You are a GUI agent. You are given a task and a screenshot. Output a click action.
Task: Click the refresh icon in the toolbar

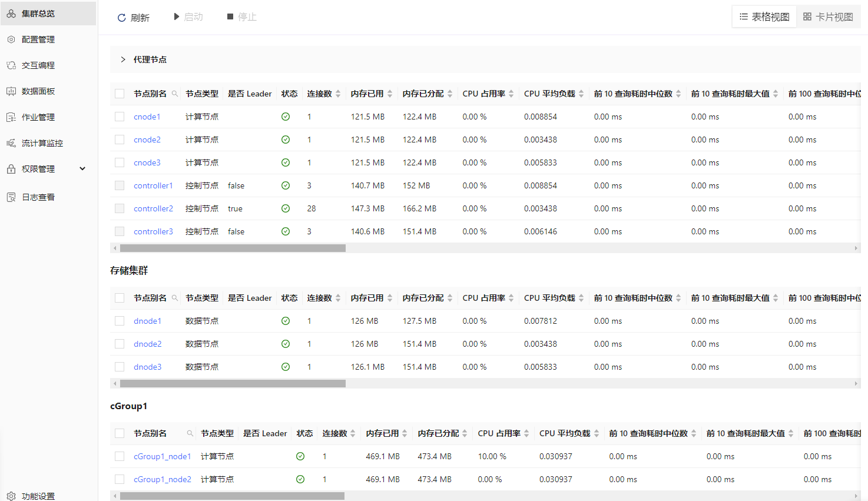click(x=122, y=18)
